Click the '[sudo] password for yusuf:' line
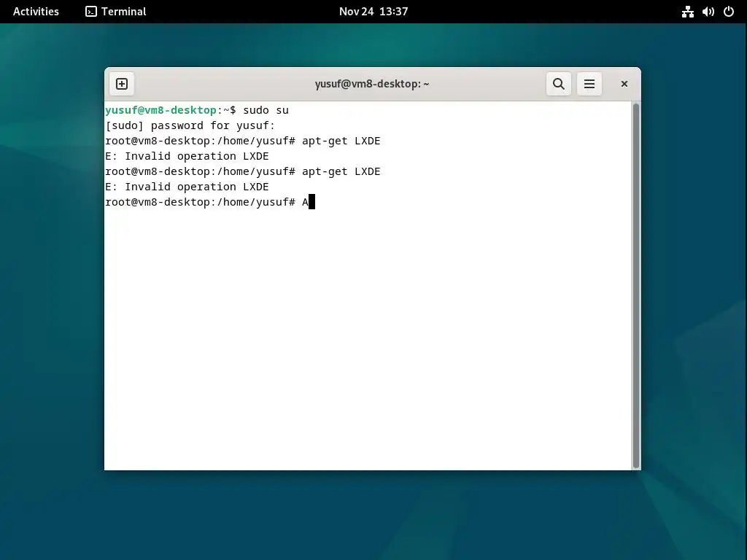 (x=190, y=125)
